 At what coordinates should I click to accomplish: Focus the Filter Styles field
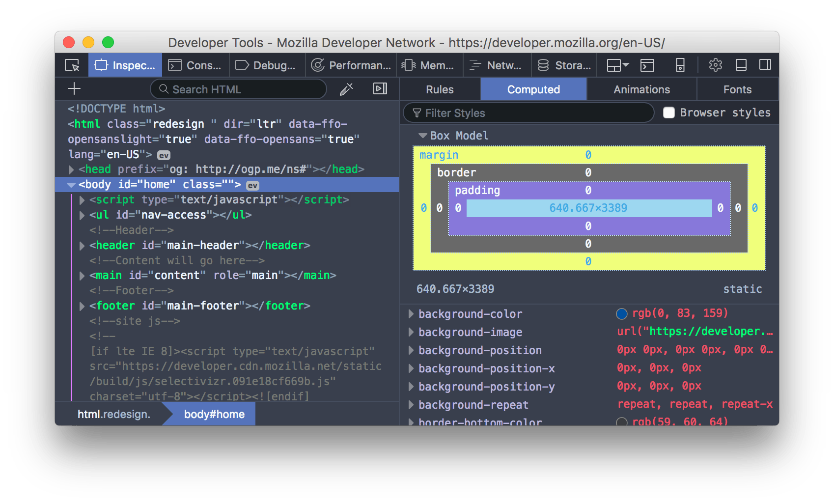[528, 113]
